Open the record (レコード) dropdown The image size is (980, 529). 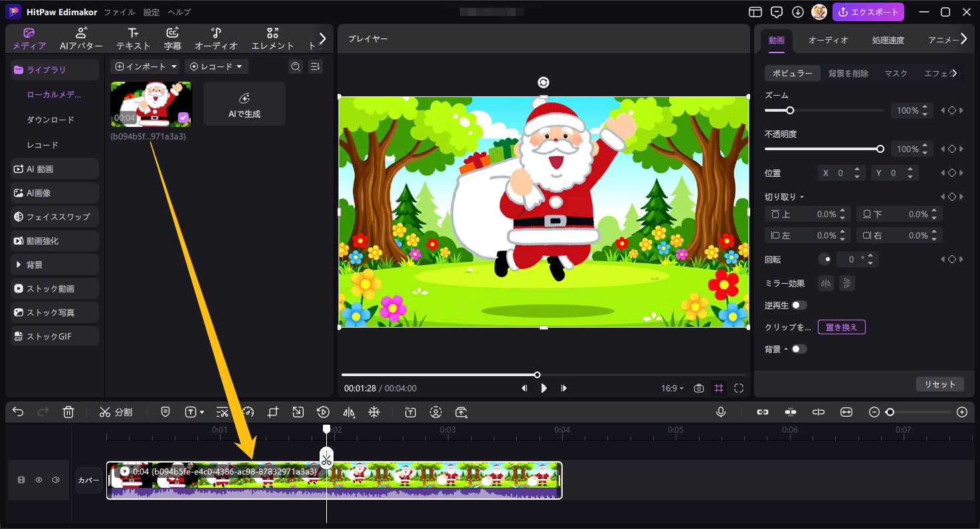tap(217, 66)
